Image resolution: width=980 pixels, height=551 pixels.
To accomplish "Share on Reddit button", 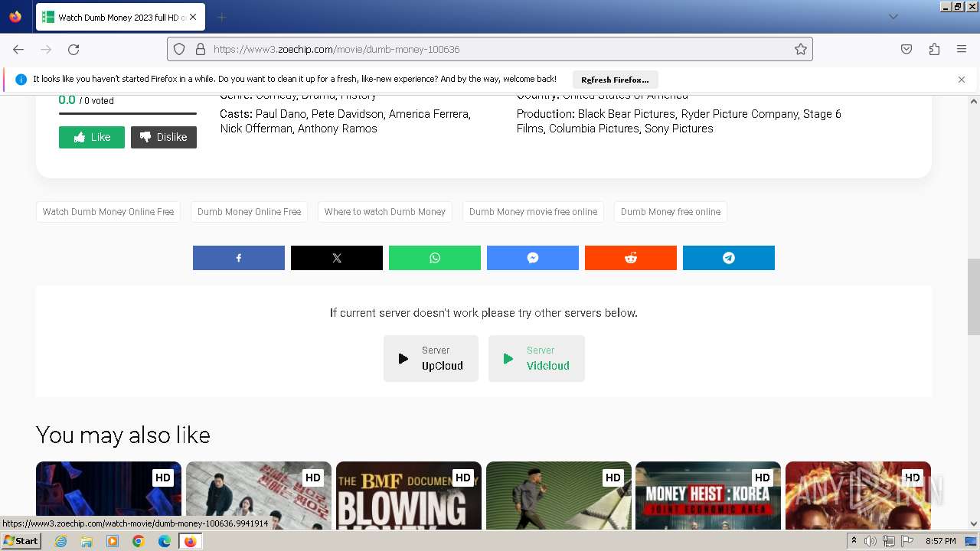I will point(631,258).
